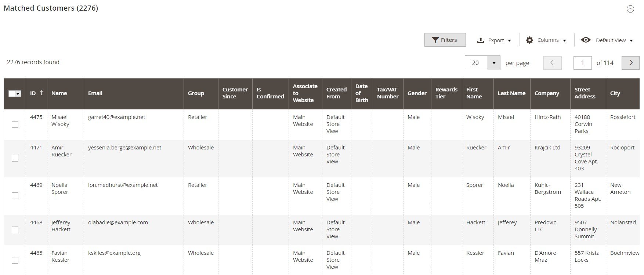Sort by the Last Name column header
Screen dimensions: 644x275
tap(512, 93)
